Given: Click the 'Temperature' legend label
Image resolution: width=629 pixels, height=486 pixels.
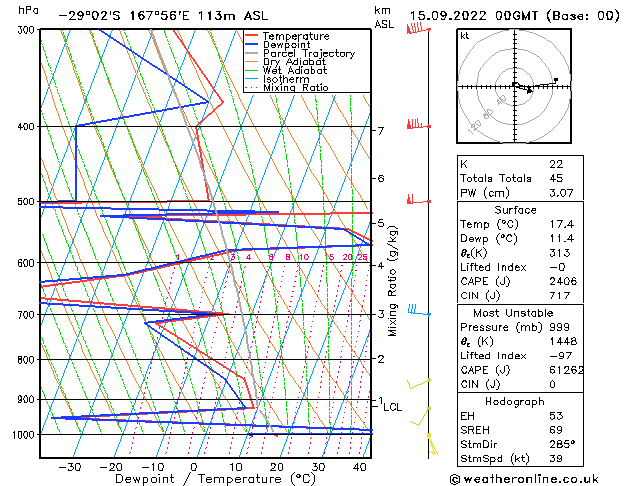Looking at the screenshot, I should pyautogui.click(x=296, y=36).
